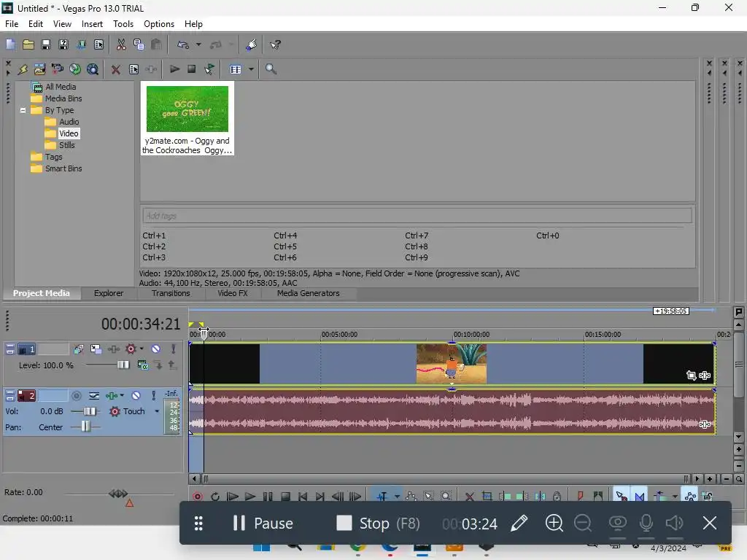The image size is (747, 560).
Task: Create a new project with the New icon
Action: [10, 44]
